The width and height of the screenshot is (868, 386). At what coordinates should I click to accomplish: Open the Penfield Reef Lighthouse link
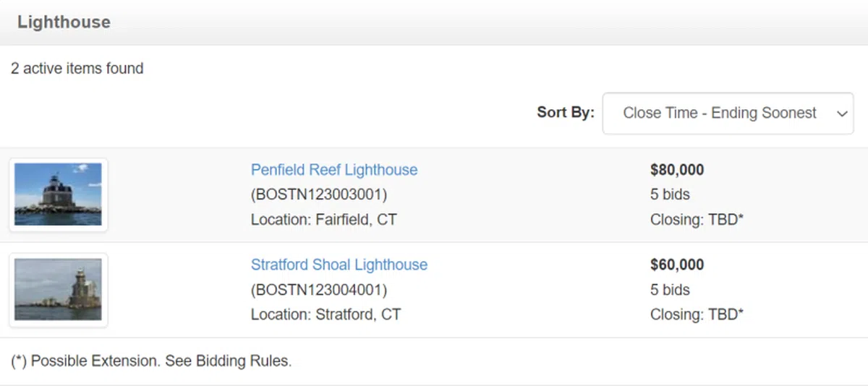(x=333, y=170)
